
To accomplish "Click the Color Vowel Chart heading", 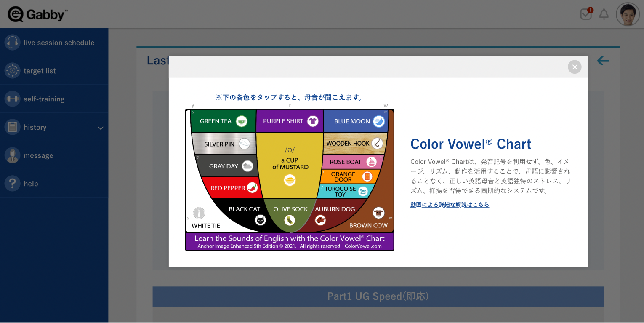I will 471,144.
